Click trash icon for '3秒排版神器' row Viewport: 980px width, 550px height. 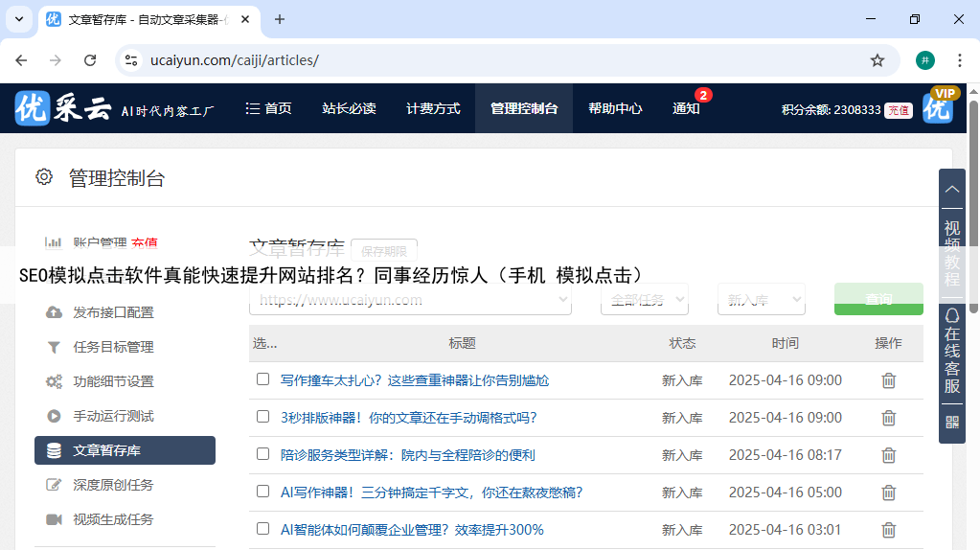point(888,418)
